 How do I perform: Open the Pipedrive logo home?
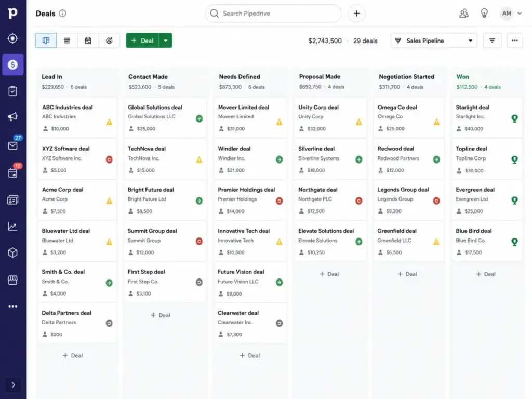[x=12, y=13]
